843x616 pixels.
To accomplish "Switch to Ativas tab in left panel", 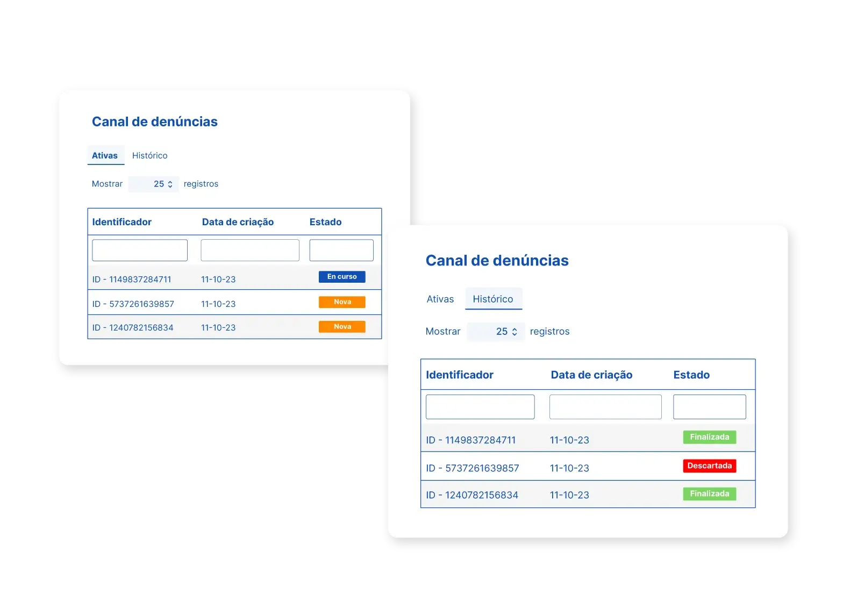I will click(x=105, y=155).
